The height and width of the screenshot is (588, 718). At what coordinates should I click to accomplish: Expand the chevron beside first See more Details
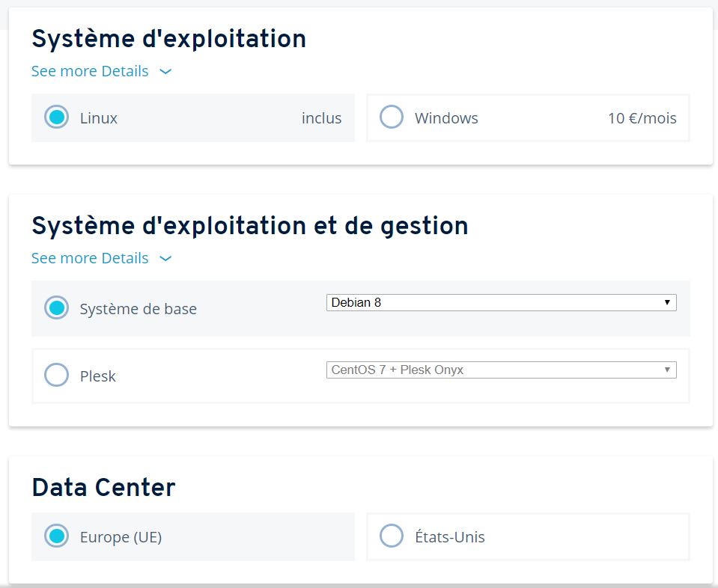165,71
